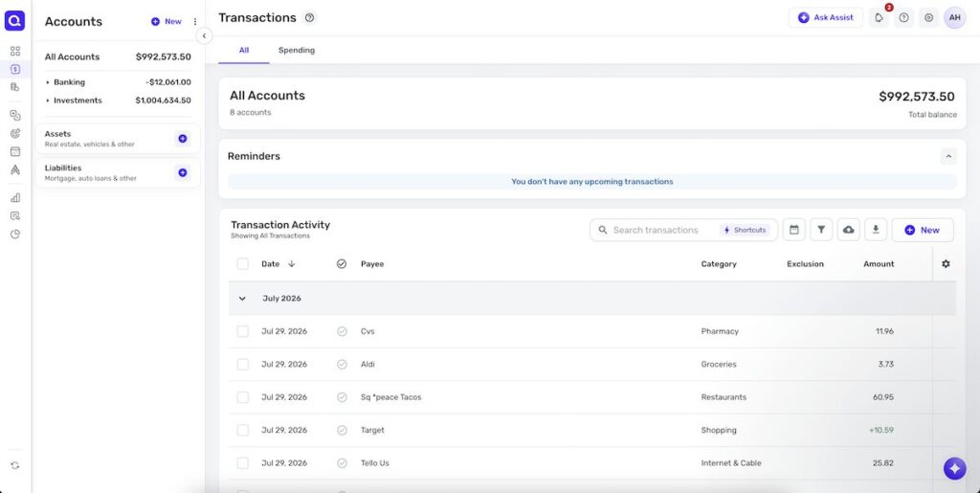
Task: Open the calendar-style planner icon in sidebar
Action: point(15,151)
